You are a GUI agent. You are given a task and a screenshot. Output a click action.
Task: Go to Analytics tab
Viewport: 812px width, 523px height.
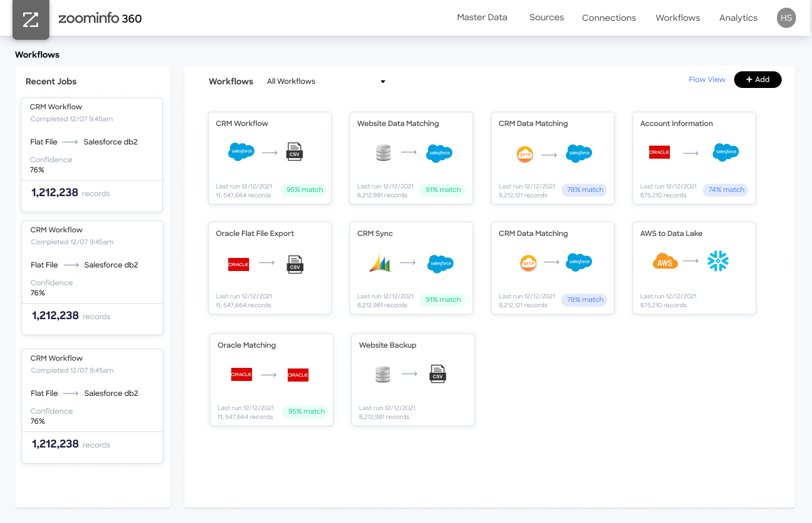coord(738,18)
